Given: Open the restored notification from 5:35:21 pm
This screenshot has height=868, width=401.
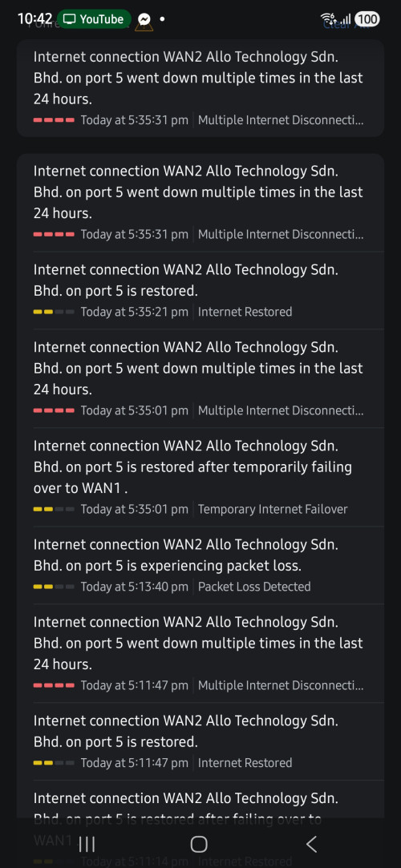Looking at the screenshot, I should click(200, 291).
